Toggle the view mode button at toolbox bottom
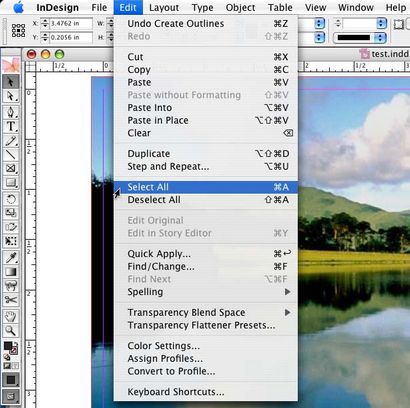This screenshot has width=410, height=408. click(11, 396)
